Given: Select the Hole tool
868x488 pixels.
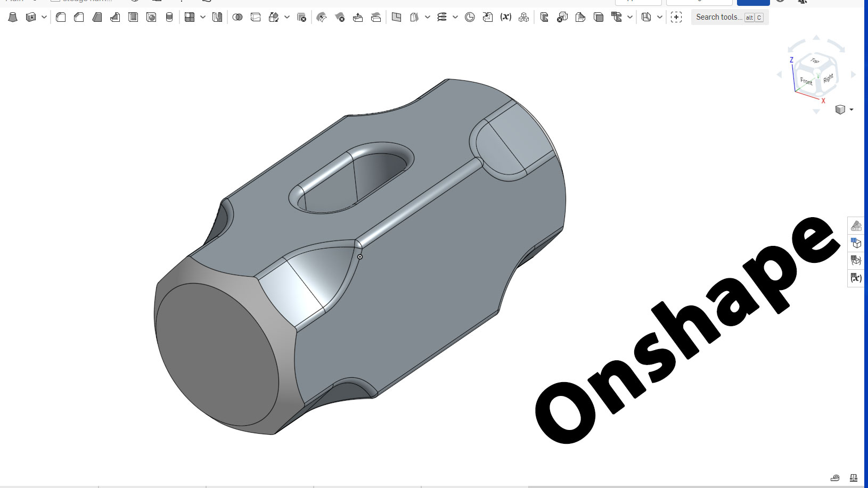Looking at the screenshot, I should (x=151, y=18).
